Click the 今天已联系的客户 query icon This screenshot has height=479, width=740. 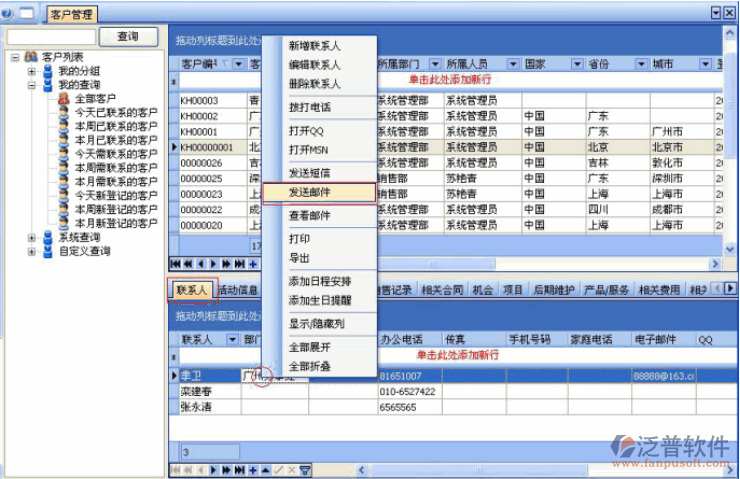click(x=63, y=113)
